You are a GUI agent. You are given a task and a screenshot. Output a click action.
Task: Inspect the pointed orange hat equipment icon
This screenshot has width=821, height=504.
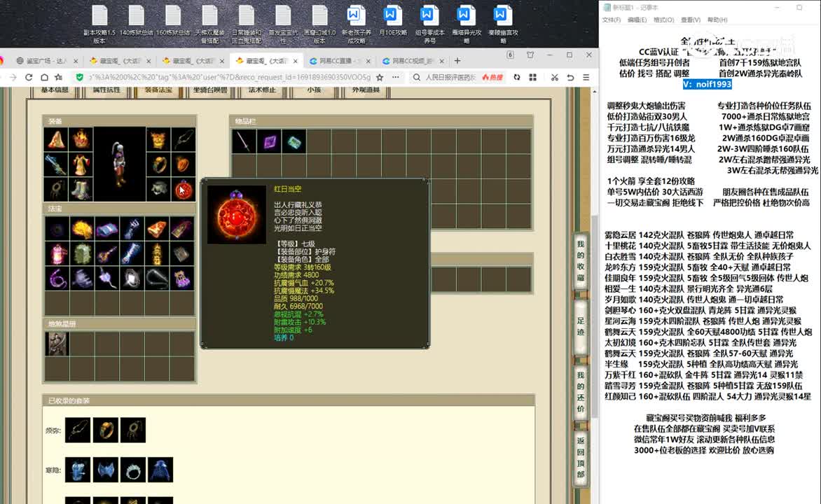pos(55,139)
